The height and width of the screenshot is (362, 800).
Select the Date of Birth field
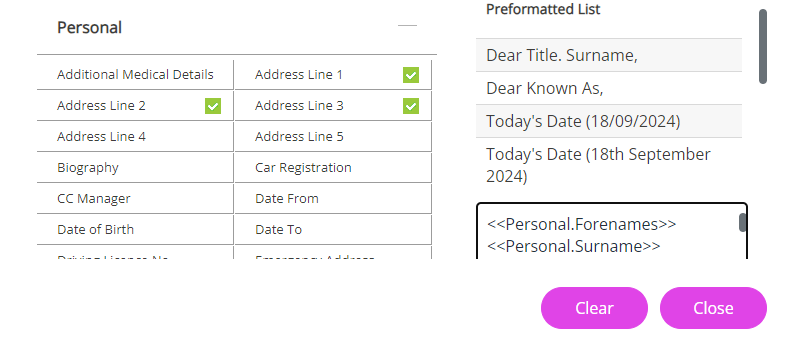135,230
